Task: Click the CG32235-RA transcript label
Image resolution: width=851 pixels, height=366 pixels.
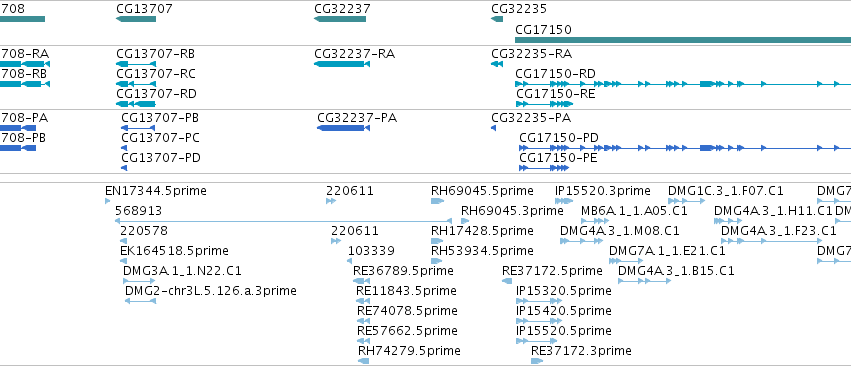Action: pyautogui.click(x=531, y=54)
